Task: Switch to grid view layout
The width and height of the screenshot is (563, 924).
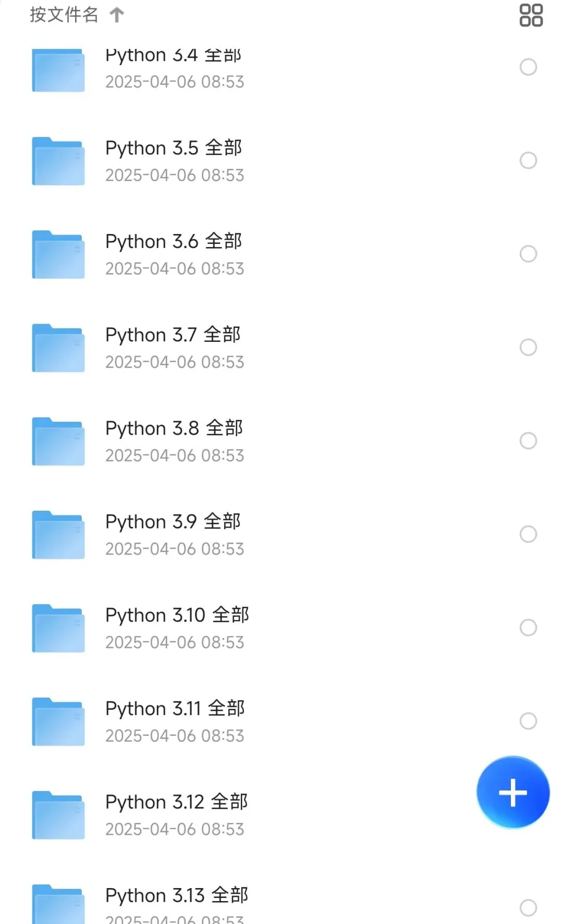Action: pos(531,15)
